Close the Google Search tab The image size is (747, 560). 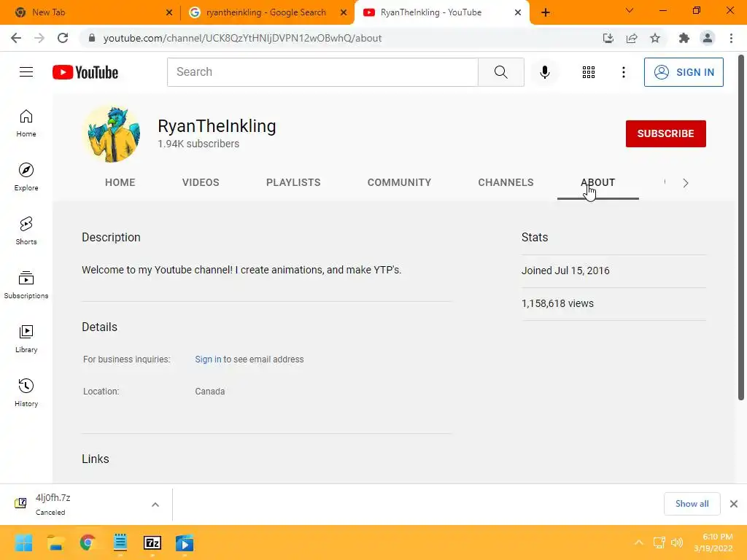pos(344,12)
